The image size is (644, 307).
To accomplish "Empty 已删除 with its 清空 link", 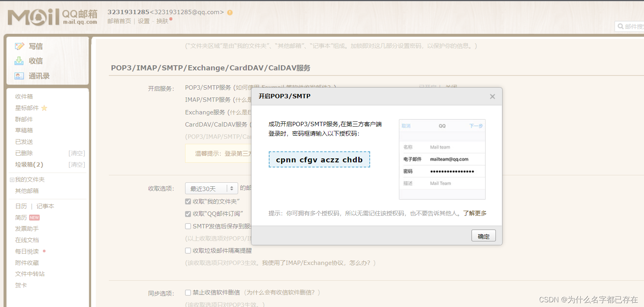I will click(x=77, y=153).
